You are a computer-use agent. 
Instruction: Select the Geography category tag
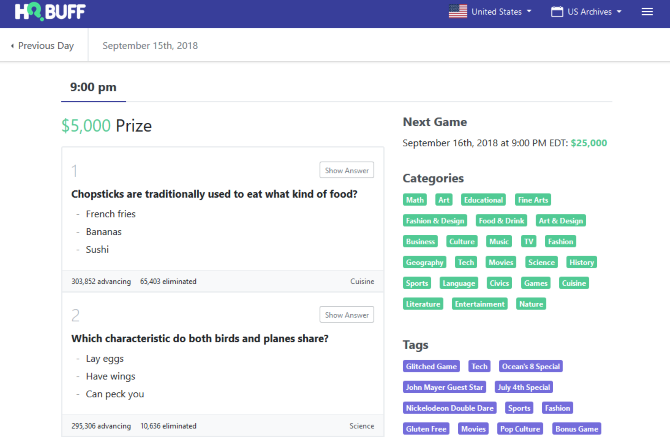[424, 262]
